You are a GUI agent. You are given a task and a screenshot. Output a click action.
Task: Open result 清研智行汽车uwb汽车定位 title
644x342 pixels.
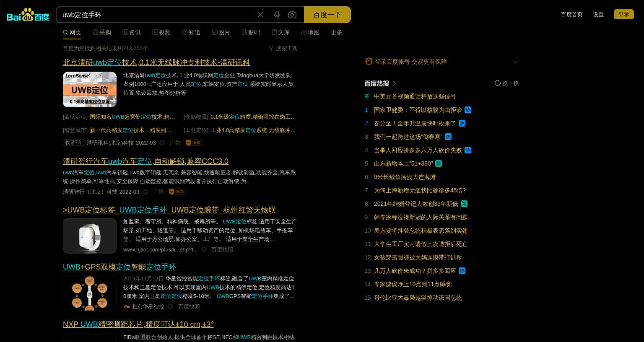(145, 161)
